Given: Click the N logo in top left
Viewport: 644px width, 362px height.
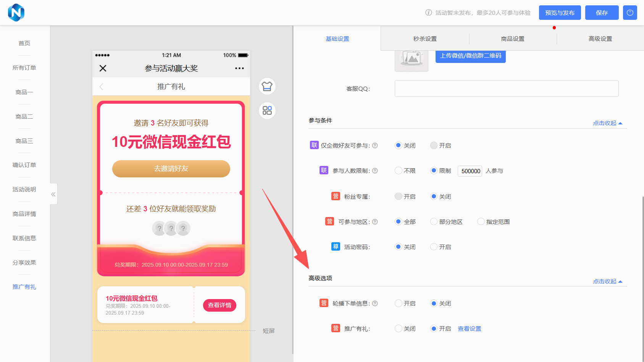Looking at the screenshot, I should (16, 13).
